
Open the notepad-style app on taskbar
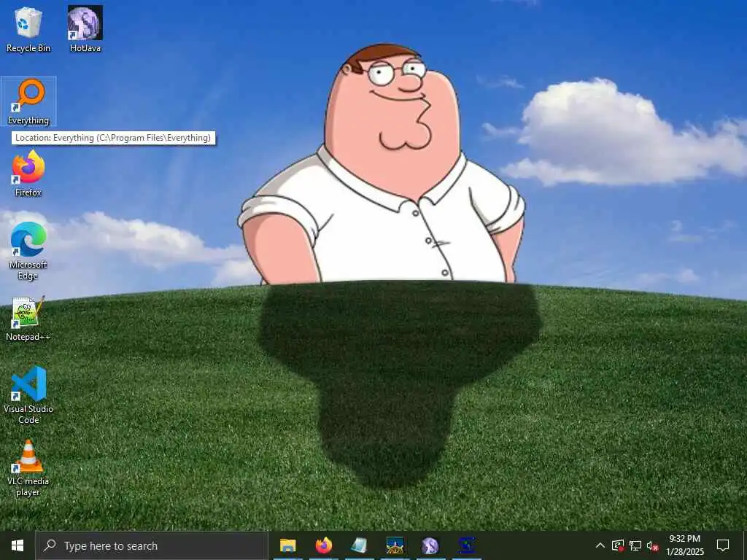click(x=359, y=545)
